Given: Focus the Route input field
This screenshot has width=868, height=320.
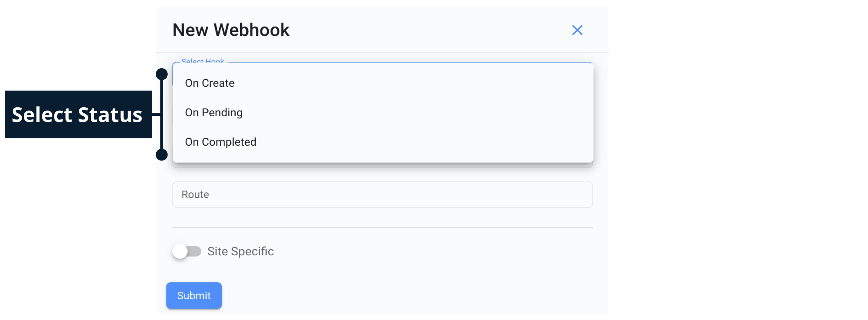Looking at the screenshot, I should click(382, 195).
